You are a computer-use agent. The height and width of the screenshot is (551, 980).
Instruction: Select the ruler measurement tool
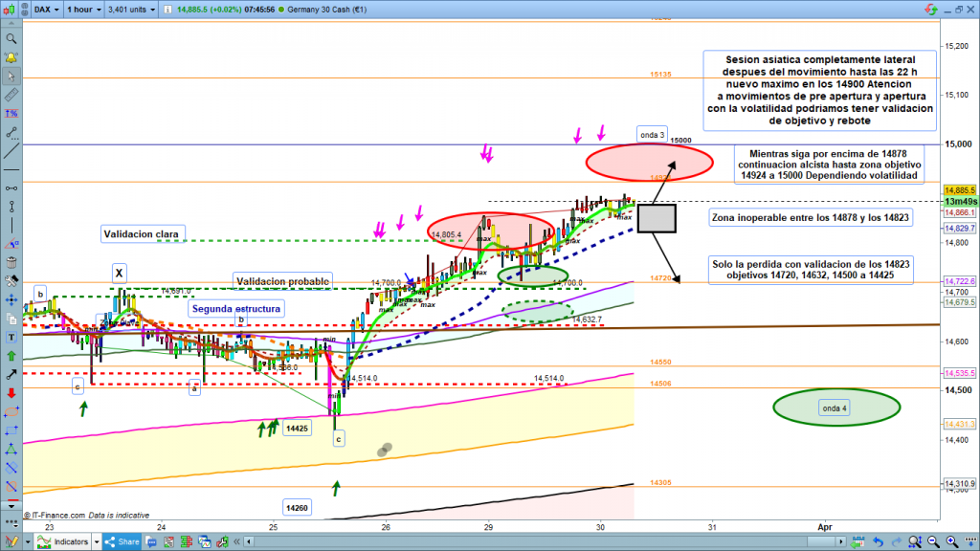click(11, 96)
